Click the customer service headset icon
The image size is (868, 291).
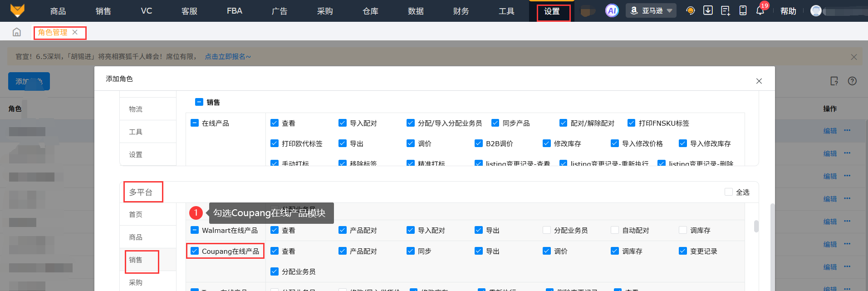690,10
